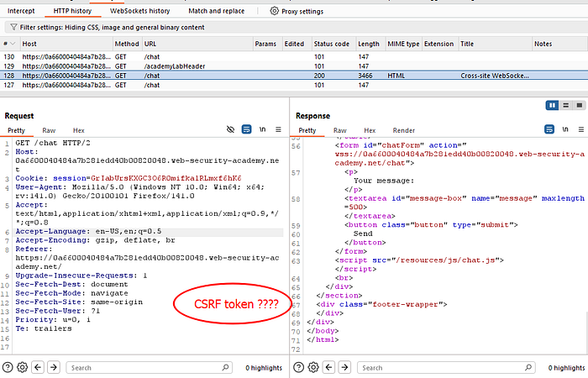Select history row 130 /chat
This screenshot has width=588, height=378.
pyautogui.click(x=294, y=56)
